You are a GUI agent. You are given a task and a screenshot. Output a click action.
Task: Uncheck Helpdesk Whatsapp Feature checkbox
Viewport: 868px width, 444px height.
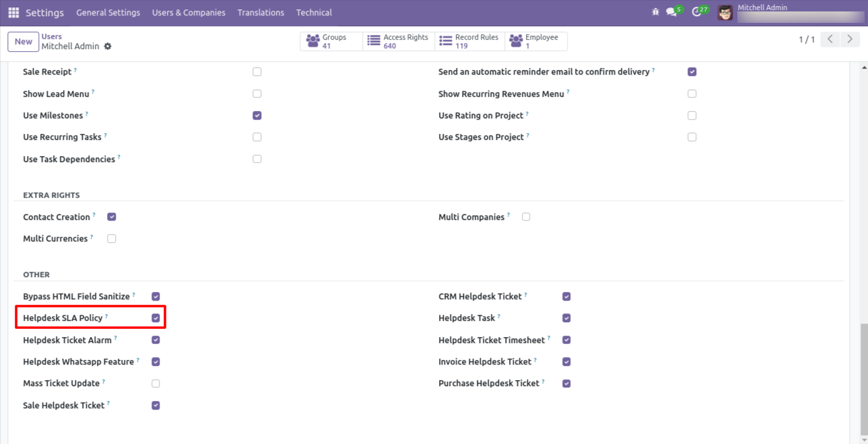[x=156, y=361]
